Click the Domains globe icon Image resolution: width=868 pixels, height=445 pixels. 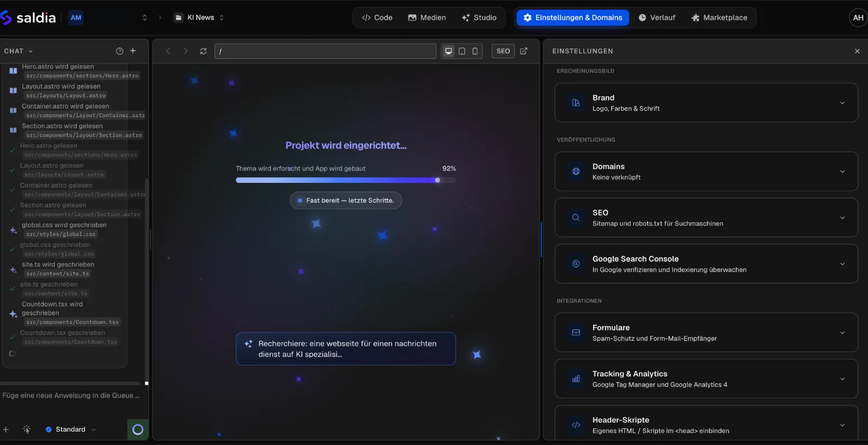pos(576,171)
